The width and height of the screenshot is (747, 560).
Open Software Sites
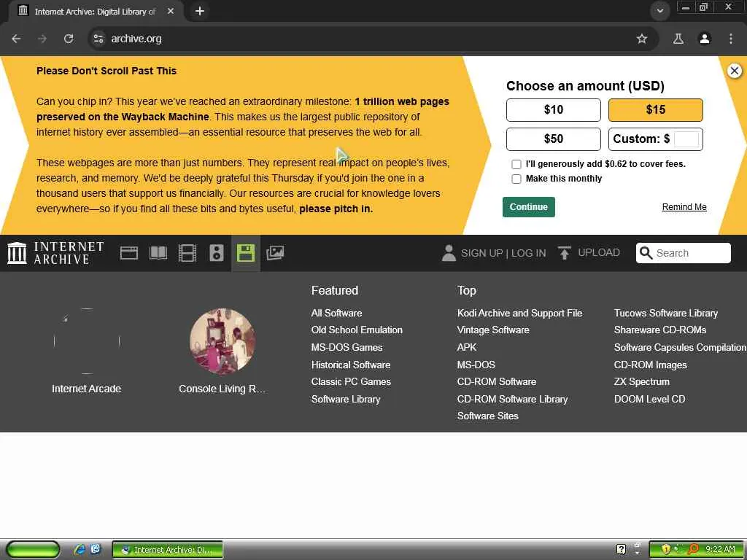(488, 416)
